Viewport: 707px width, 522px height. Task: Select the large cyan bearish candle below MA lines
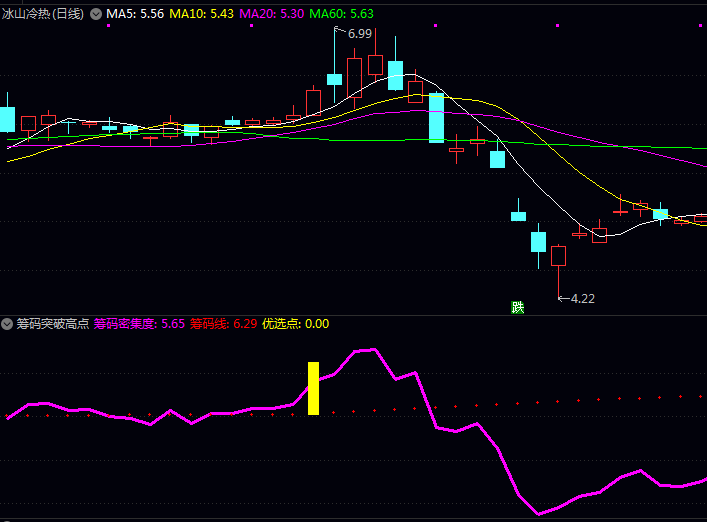click(436, 118)
